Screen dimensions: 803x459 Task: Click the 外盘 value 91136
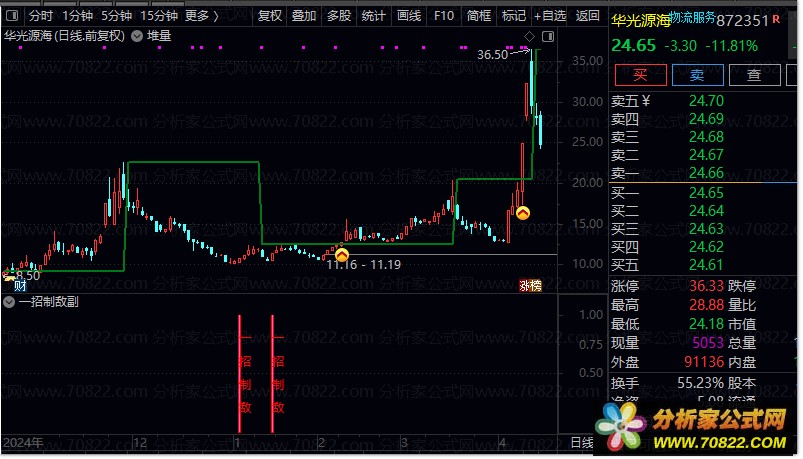click(704, 362)
